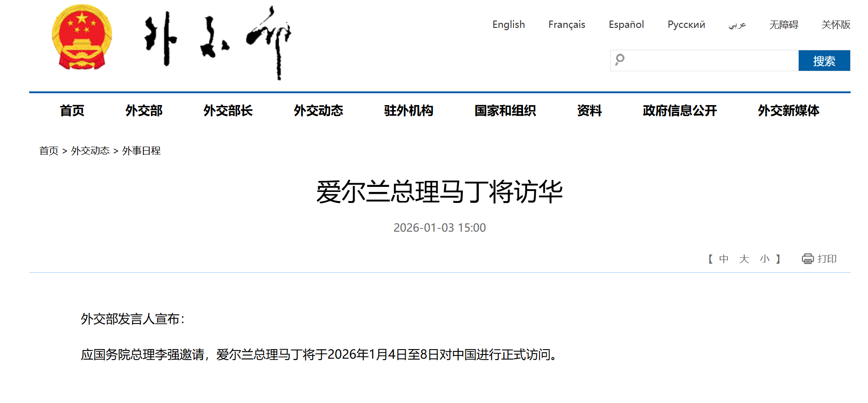Switch to Русский language version
The image size is (868, 403).
[686, 25]
